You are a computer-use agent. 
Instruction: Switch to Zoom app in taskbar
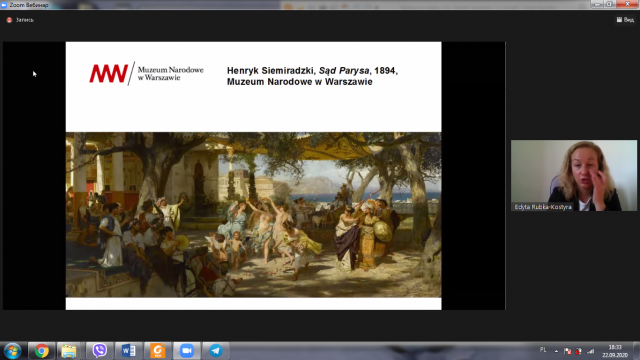coord(187,351)
